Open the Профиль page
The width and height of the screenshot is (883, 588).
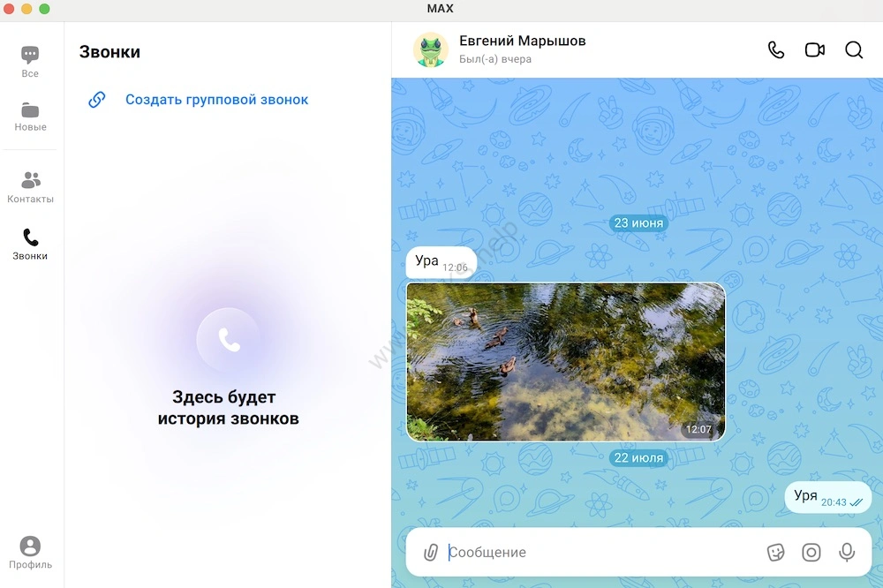[30, 553]
